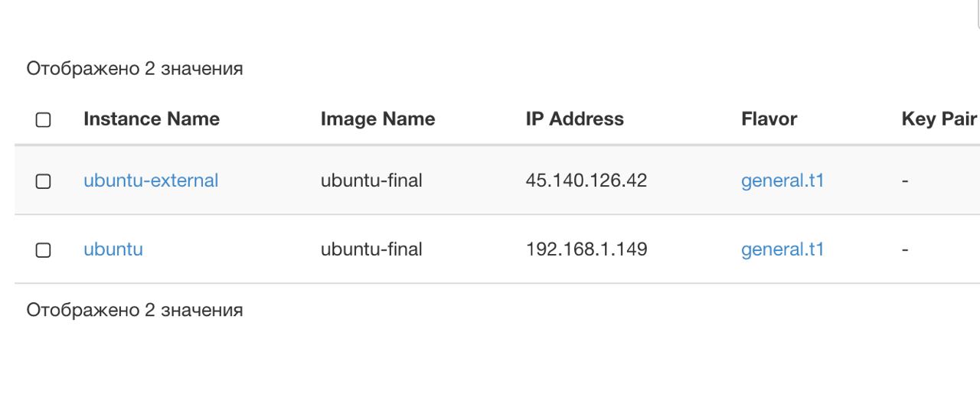Click general.t1 flavor in ubuntu-external row
Image resolution: width=980 pixels, height=407 pixels.
(782, 181)
